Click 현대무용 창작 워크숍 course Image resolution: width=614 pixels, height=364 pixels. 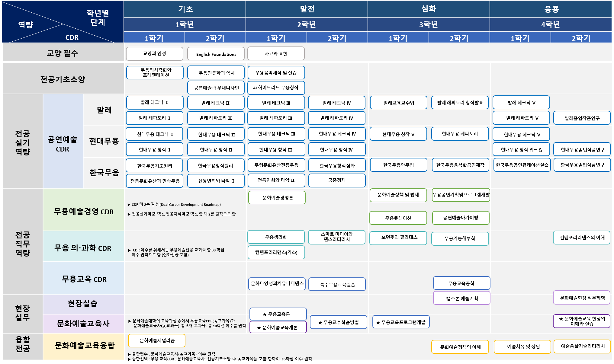pyautogui.click(x=521, y=149)
